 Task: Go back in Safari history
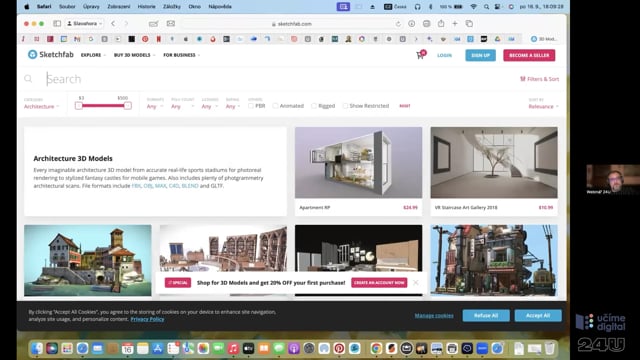pyautogui.click(x=113, y=24)
